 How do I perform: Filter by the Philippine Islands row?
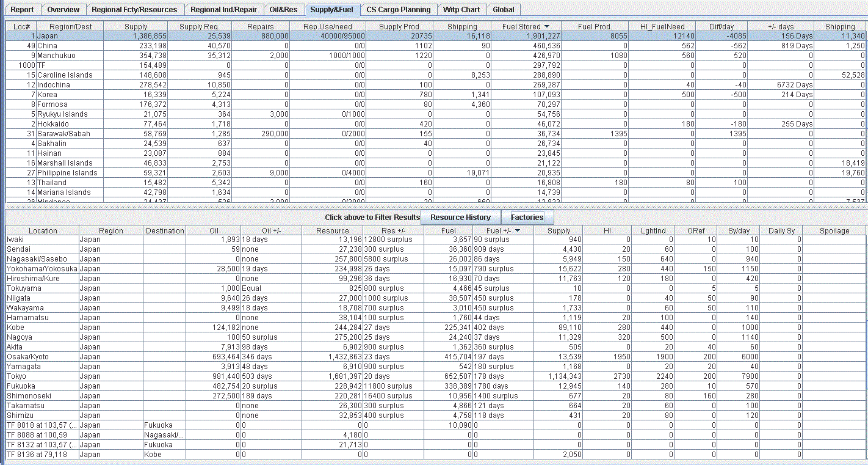[x=436, y=173]
